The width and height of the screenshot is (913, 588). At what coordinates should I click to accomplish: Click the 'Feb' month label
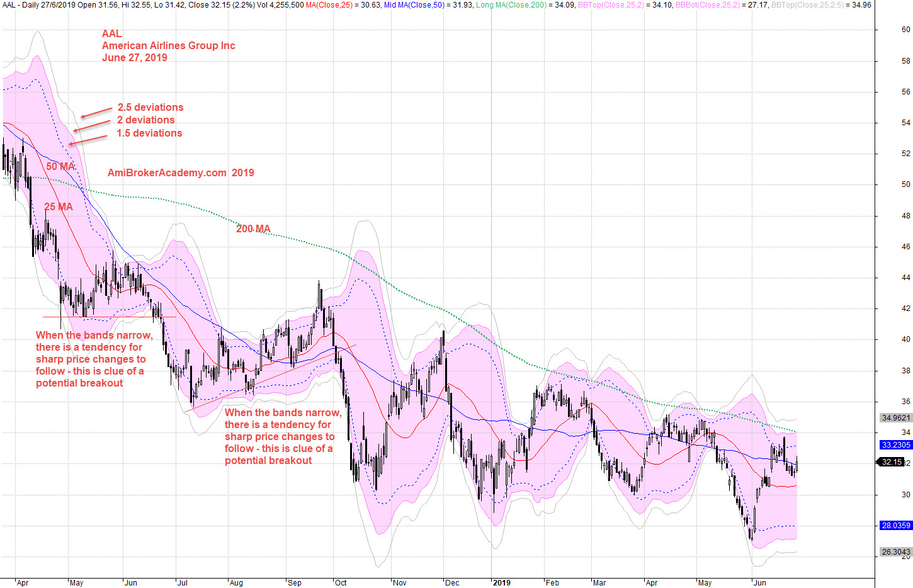click(552, 582)
